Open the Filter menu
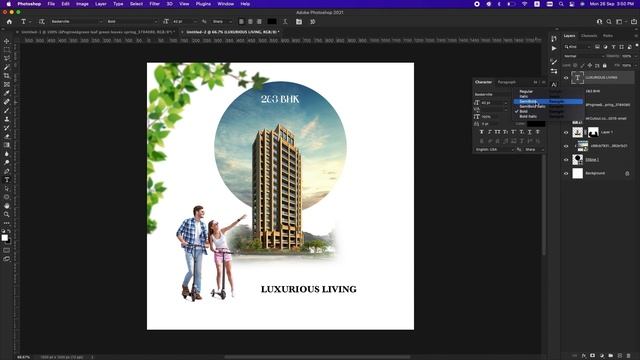The image size is (640, 360). (x=154, y=4)
